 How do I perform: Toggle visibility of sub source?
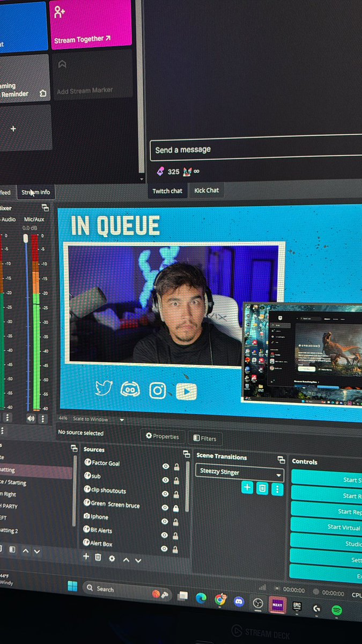pos(166,480)
